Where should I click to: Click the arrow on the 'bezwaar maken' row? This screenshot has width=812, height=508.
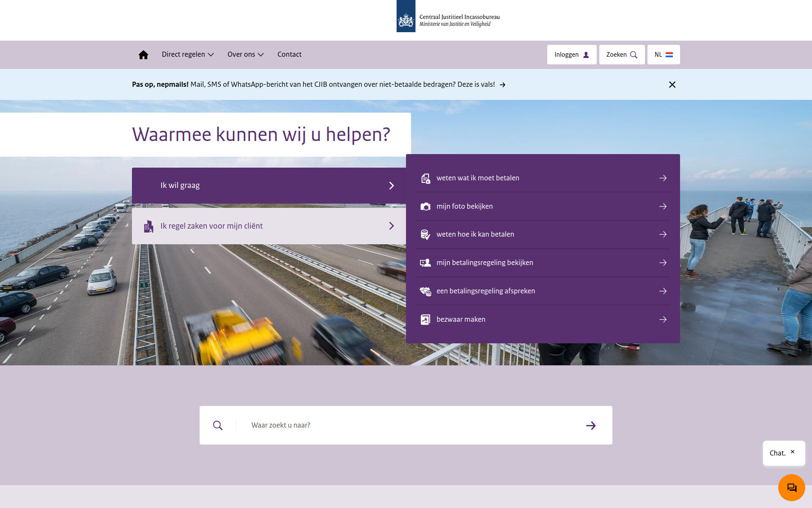[663, 320]
